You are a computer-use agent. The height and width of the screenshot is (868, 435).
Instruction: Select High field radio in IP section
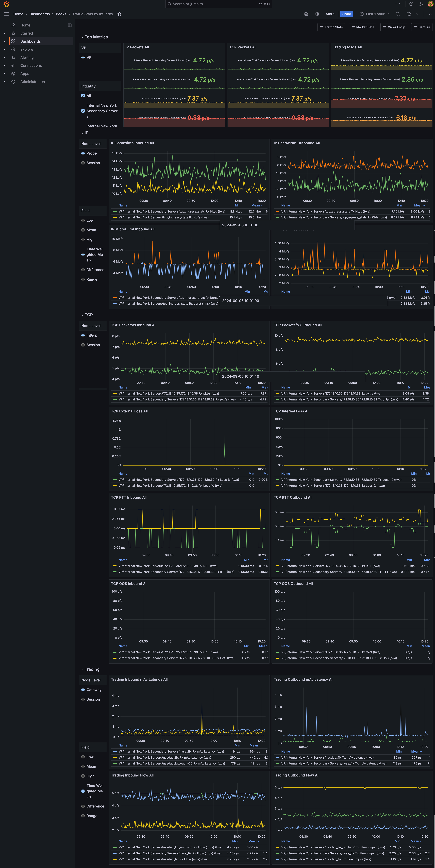83,240
